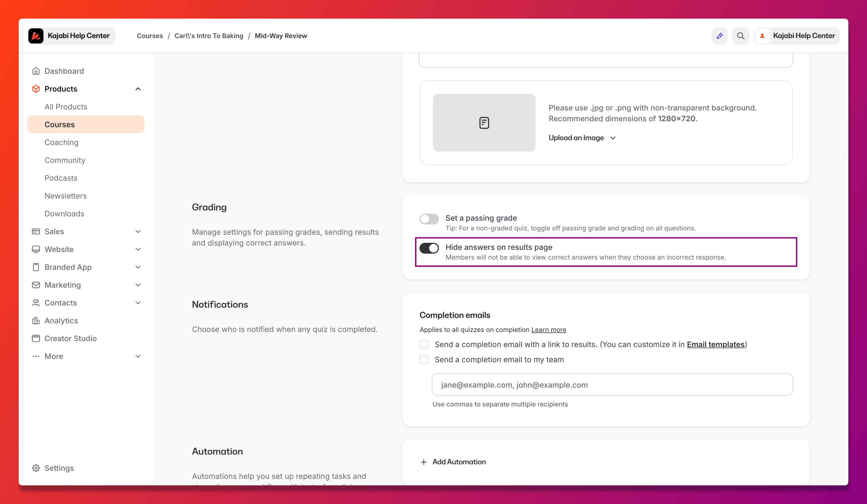Click the text field above the image uploader

tap(606, 60)
